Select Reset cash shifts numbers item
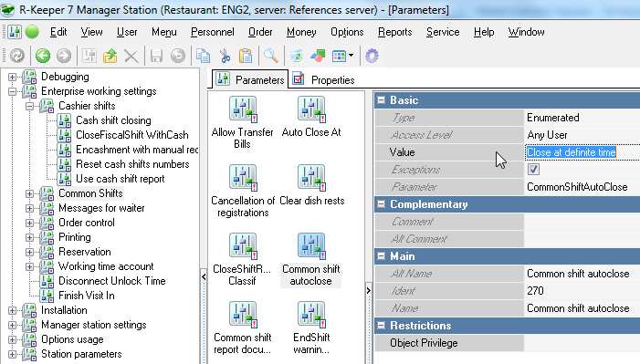 (132, 164)
